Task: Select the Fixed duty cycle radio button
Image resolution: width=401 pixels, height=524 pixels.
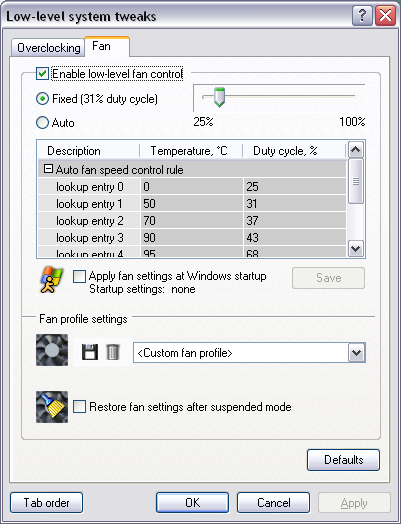Action: (42, 99)
